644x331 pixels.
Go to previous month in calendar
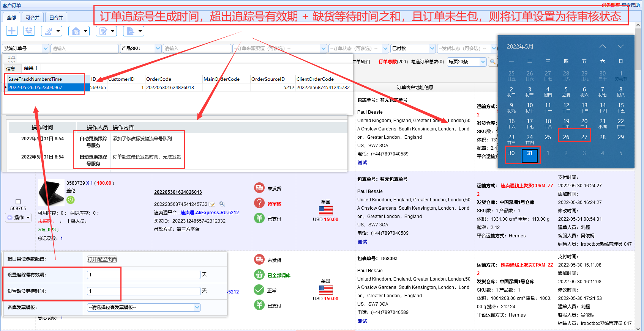[603, 46]
